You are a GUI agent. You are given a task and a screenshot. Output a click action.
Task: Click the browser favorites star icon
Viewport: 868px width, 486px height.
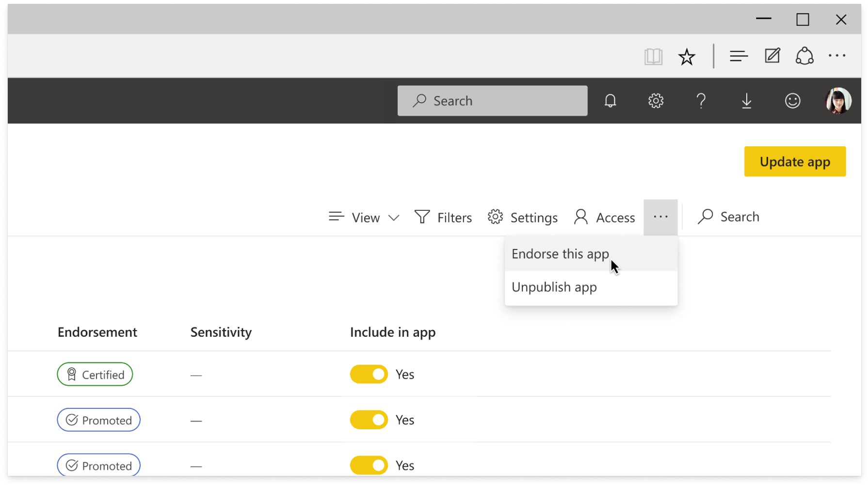coord(687,57)
